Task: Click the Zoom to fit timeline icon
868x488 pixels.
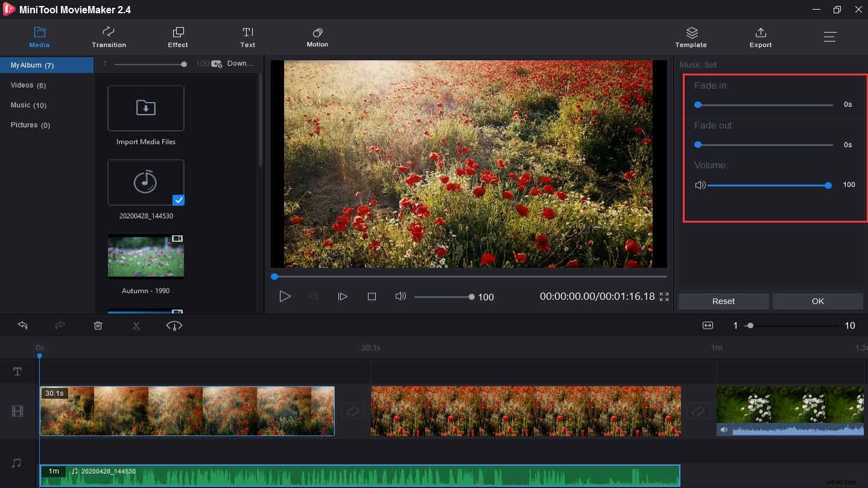Action: pos(708,325)
